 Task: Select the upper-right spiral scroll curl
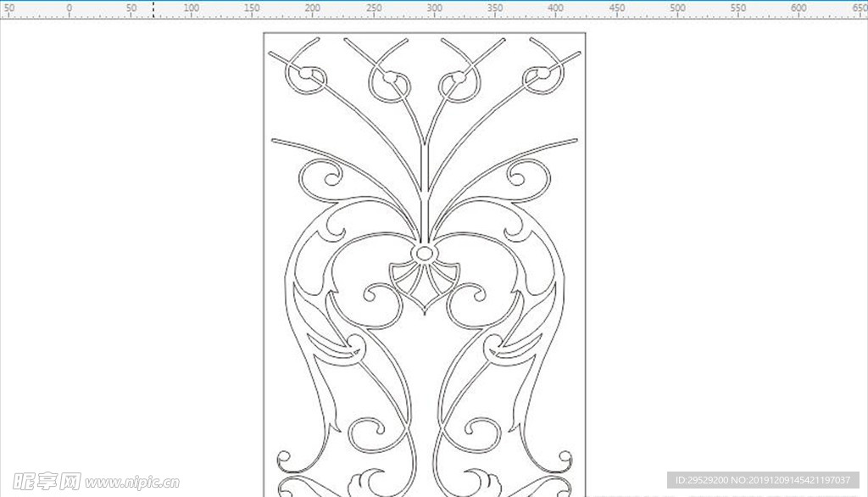[x=521, y=176]
